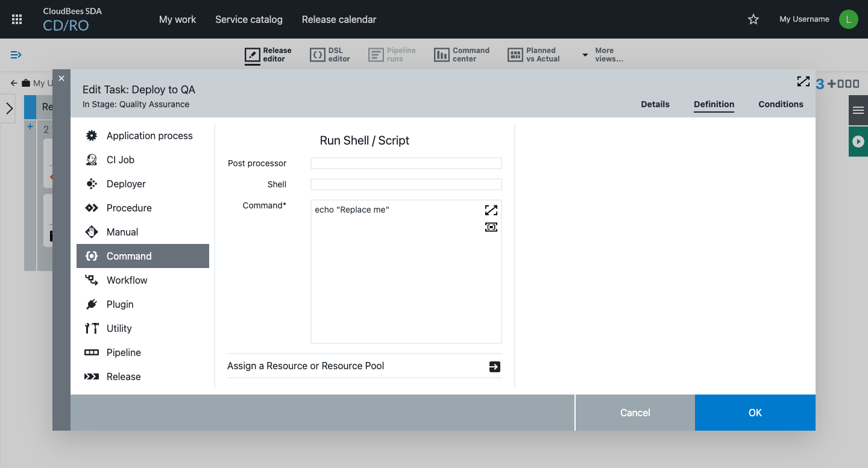
Task: Switch to the Conditions tab
Action: pyautogui.click(x=781, y=104)
